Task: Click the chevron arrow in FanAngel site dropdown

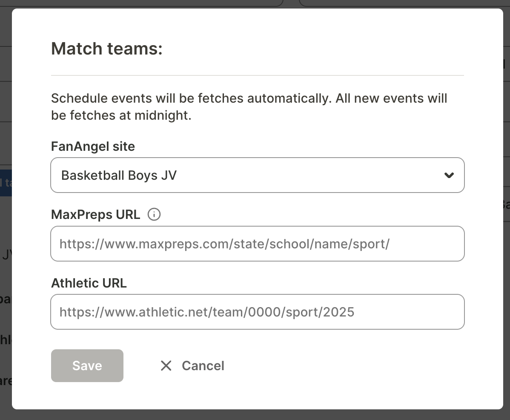Action: click(449, 175)
